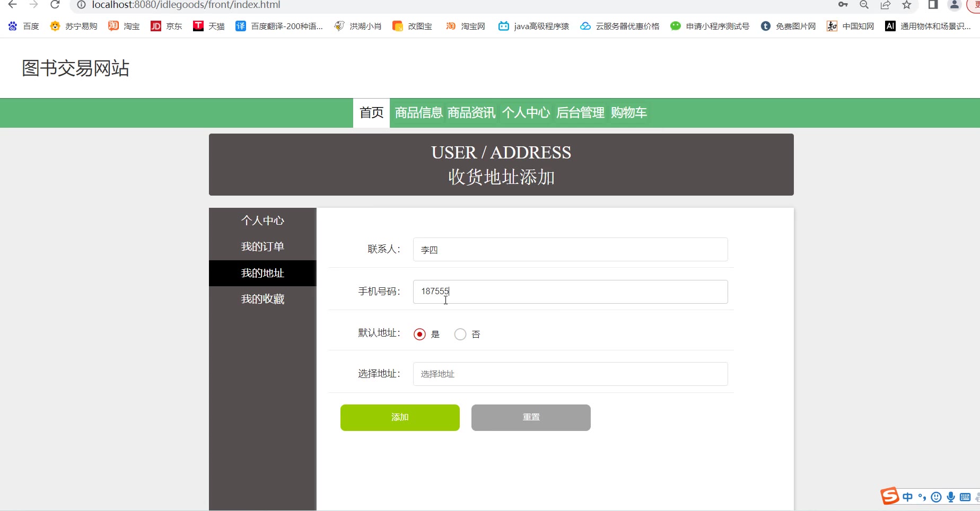This screenshot has height=511, width=980.
Task: Open 个人中心 in top navigation bar
Action: [x=526, y=113]
